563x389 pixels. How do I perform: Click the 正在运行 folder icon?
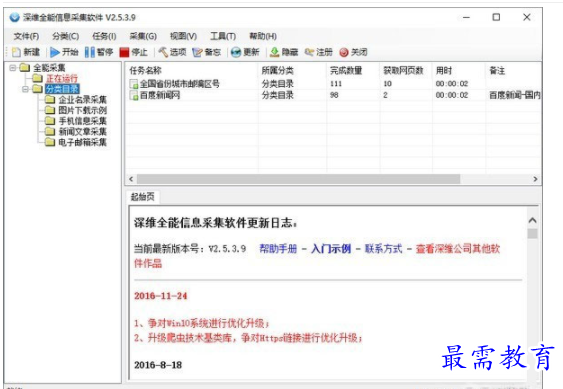tap(37, 78)
